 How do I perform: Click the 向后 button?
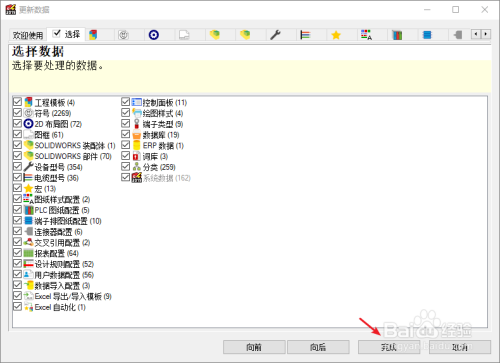coord(318,347)
